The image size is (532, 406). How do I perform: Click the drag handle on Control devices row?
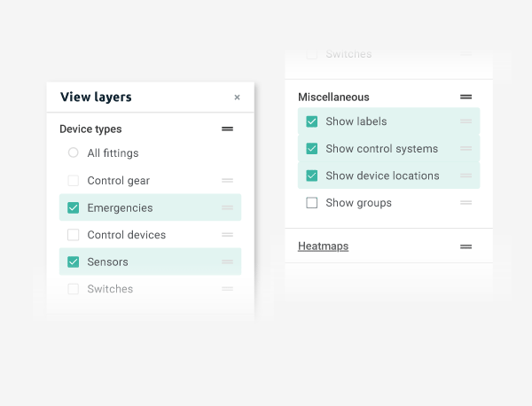227,235
